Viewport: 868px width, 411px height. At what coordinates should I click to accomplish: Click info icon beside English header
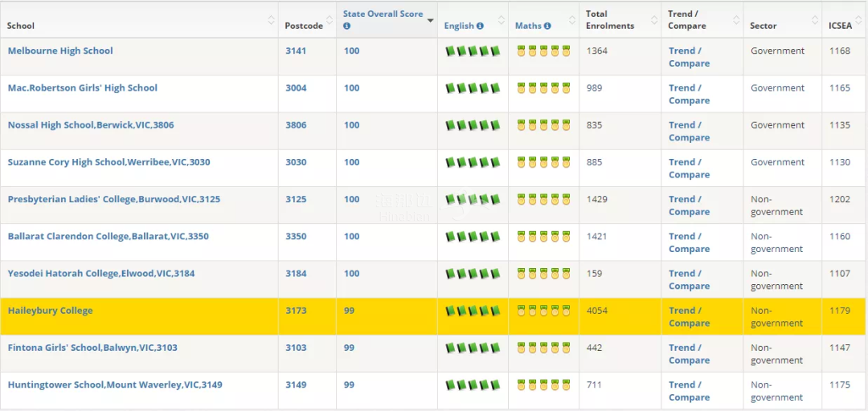480,26
